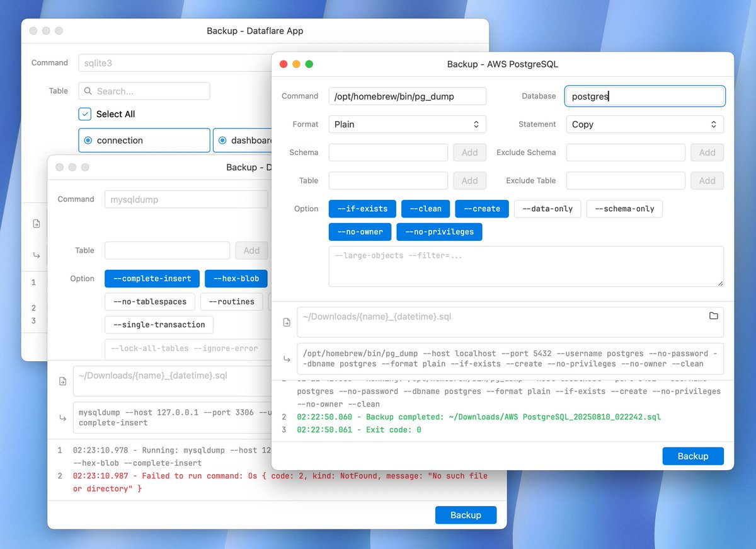This screenshot has width=756, height=549.
Task: Click the Search... table field in Dataflare App
Action: click(144, 91)
